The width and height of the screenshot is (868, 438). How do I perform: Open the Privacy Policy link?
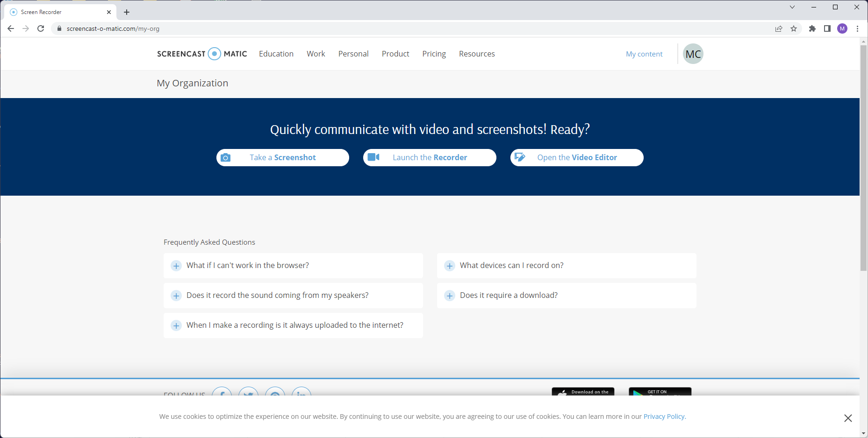(665, 417)
